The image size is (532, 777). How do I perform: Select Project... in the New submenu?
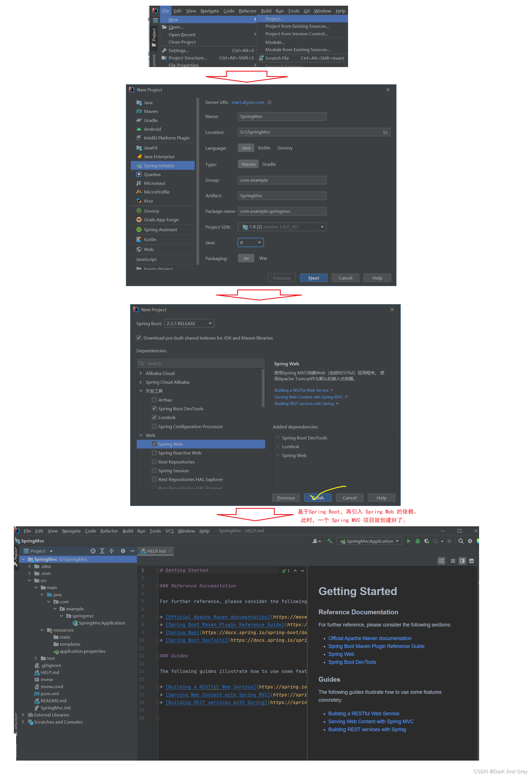click(302, 19)
